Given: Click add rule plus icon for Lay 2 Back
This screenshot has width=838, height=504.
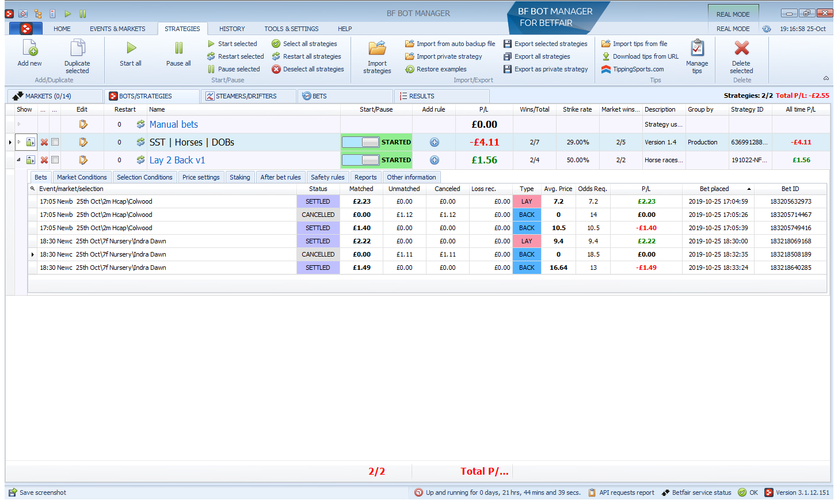Looking at the screenshot, I should [x=435, y=160].
